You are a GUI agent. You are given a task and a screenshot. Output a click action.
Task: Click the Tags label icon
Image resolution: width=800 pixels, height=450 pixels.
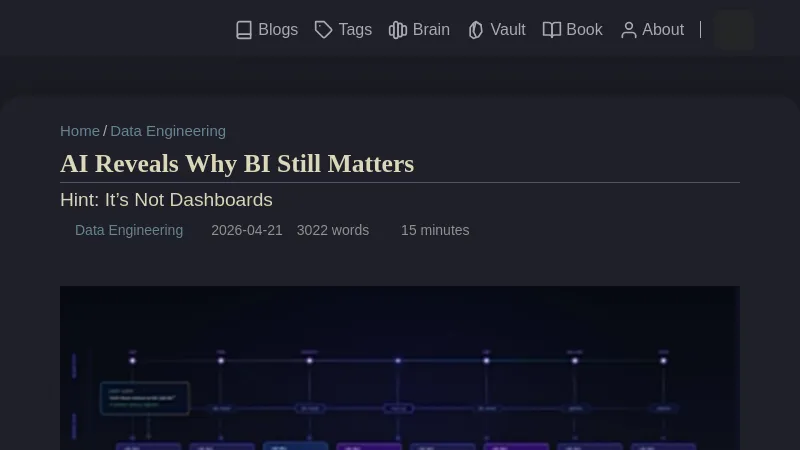323,30
